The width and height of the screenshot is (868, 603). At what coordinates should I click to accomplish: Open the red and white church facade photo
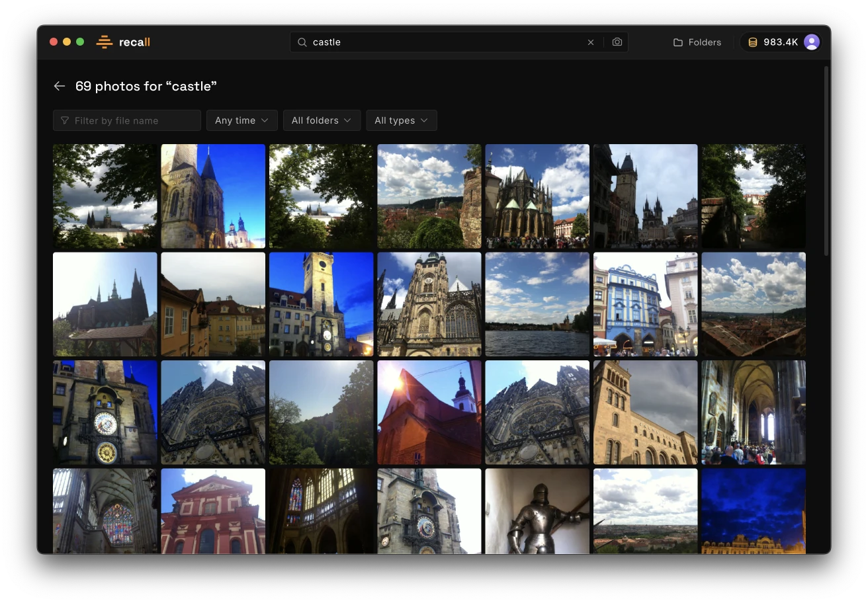213,511
